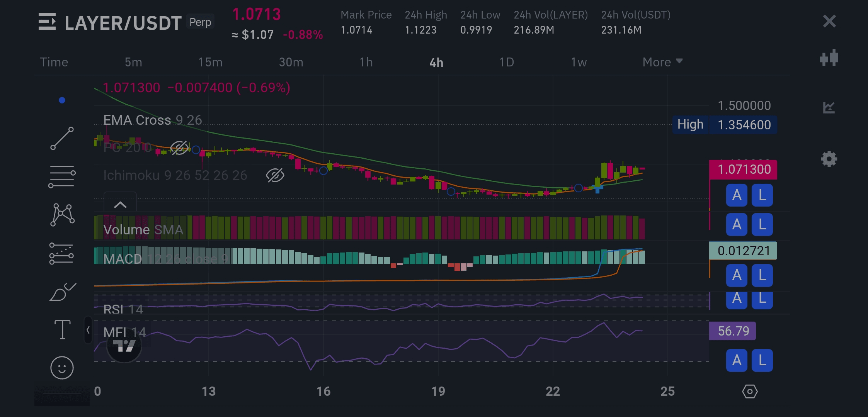
Task: Open the emoji stickers tool
Action: click(62, 367)
